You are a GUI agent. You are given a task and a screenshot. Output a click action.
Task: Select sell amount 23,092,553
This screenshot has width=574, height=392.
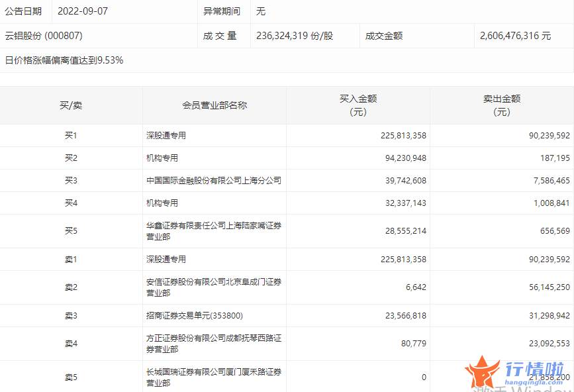[550, 344]
